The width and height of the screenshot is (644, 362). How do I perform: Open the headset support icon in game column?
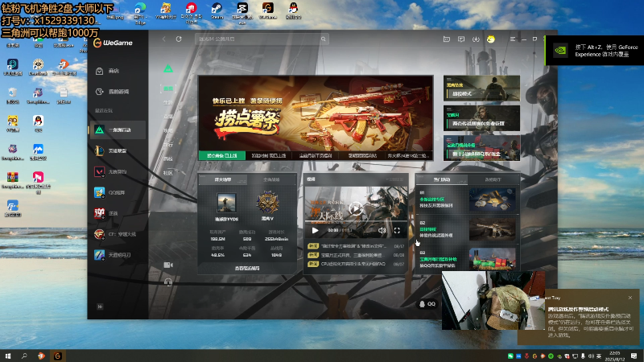coord(168,282)
